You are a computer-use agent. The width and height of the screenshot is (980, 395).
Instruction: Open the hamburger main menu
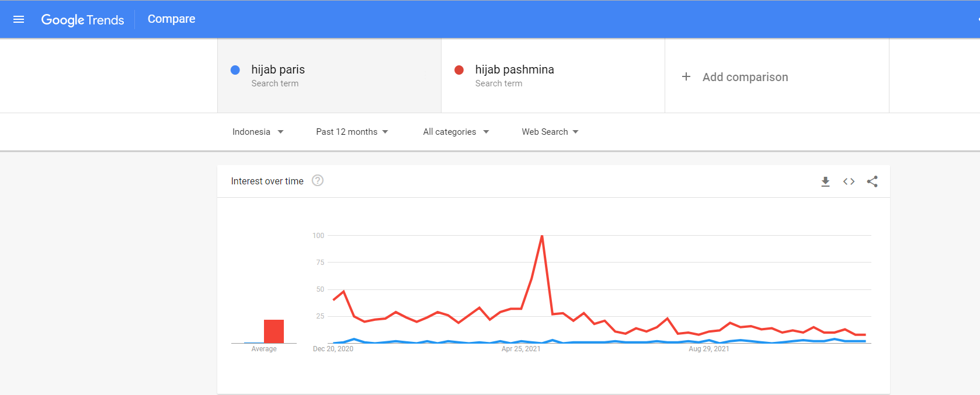19,19
